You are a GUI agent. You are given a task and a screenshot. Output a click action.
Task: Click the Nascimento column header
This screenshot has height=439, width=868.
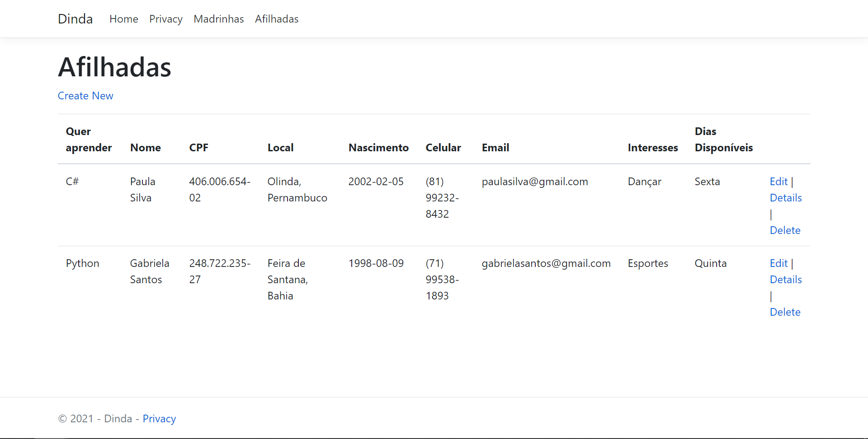378,148
